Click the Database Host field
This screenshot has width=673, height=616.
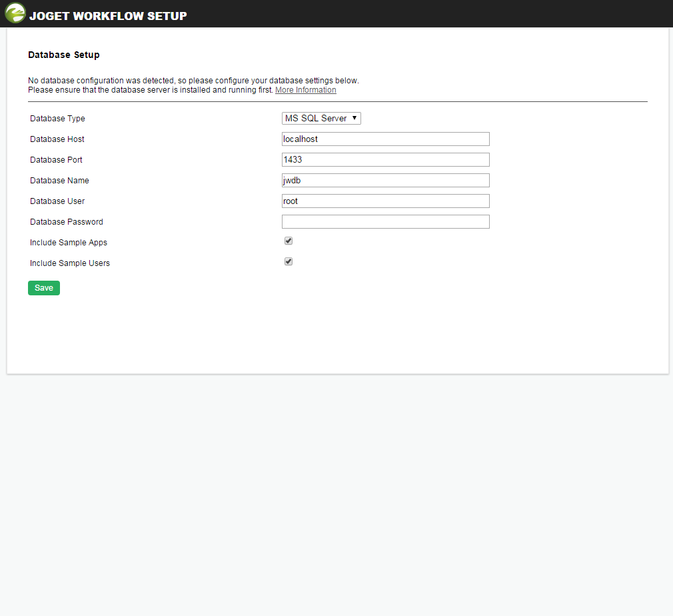[385, 139]
